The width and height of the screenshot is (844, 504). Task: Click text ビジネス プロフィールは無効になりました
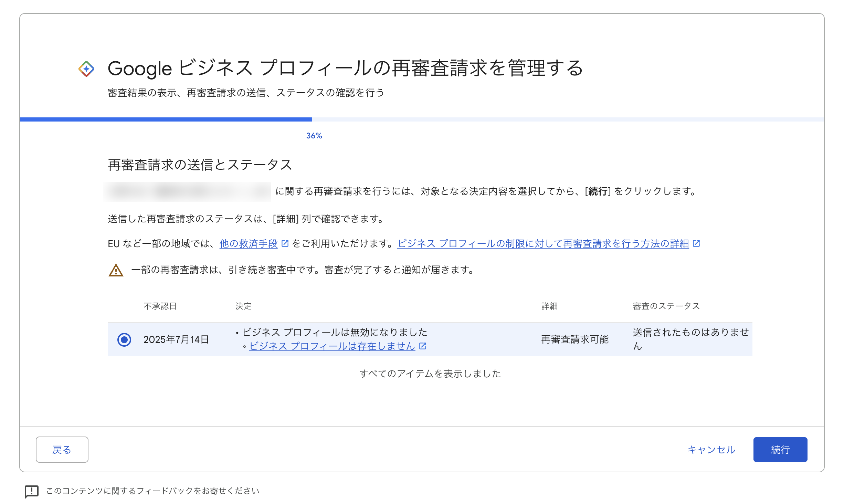[335, 332]
